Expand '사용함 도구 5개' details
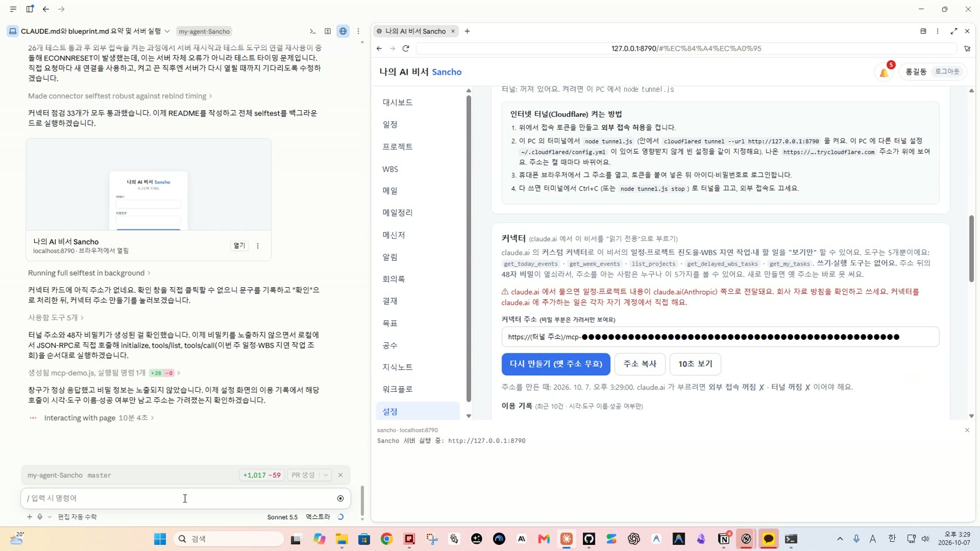Viewport: 980px width, 551px height. click(56, 318)
